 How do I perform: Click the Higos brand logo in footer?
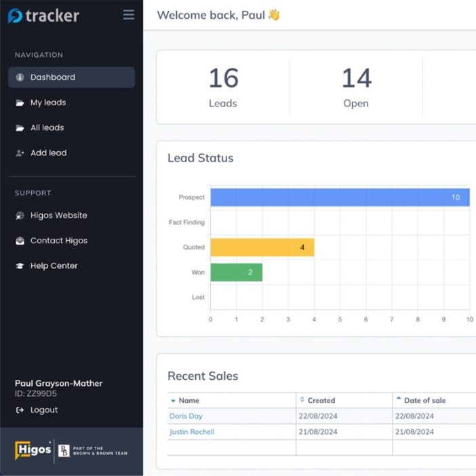(33, 450)
